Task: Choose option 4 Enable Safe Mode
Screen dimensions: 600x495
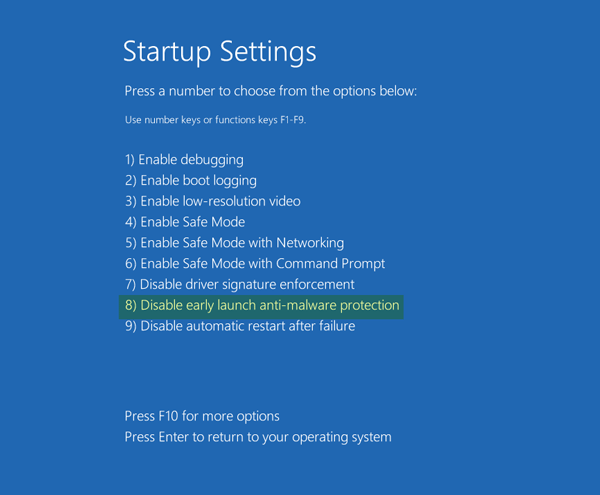Action: [185, 222]
